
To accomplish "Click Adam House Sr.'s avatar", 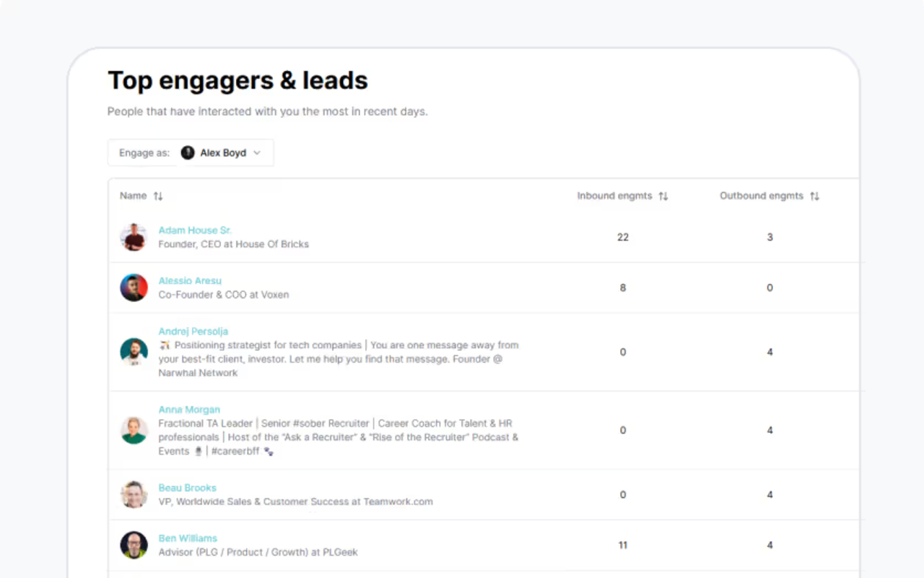I will click(x=134, y=237).
